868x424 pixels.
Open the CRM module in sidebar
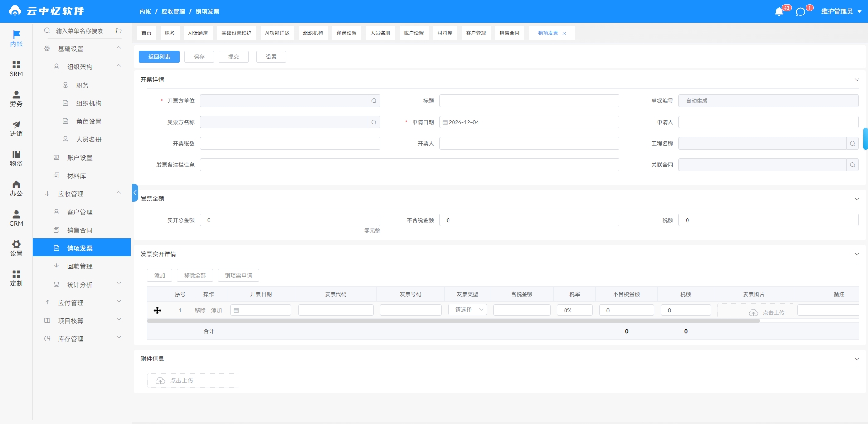point(16,218)
